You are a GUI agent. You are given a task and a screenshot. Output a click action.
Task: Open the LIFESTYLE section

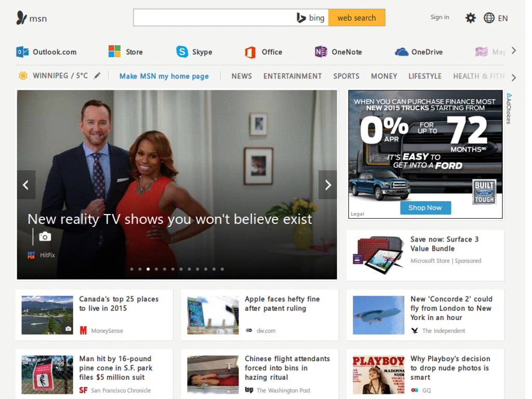[x=425, y=76]
